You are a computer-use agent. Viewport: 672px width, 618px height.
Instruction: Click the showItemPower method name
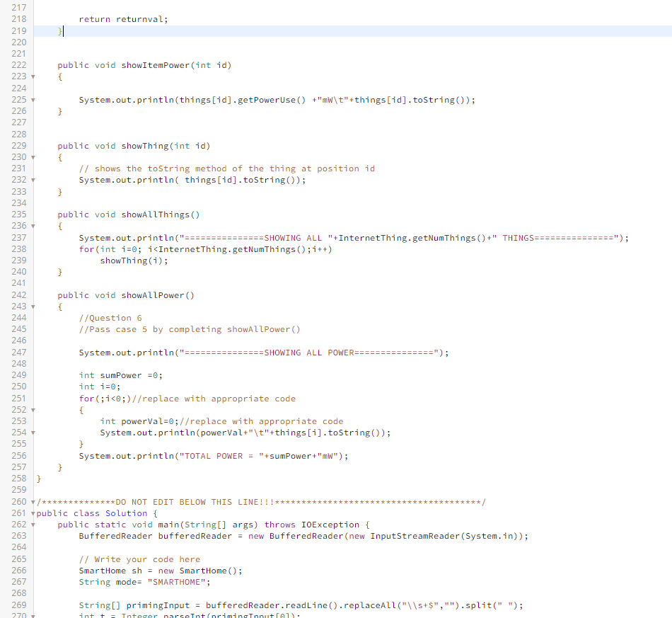156,65
